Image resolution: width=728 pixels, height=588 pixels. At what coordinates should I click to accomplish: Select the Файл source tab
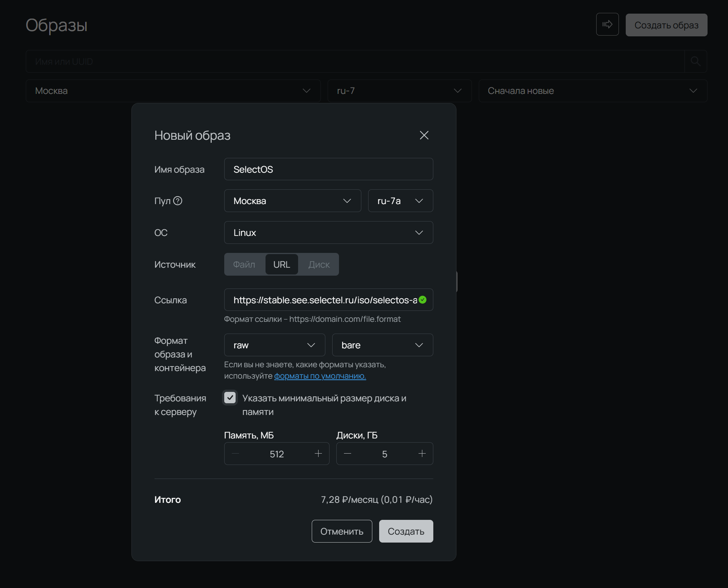click(244, 264)
